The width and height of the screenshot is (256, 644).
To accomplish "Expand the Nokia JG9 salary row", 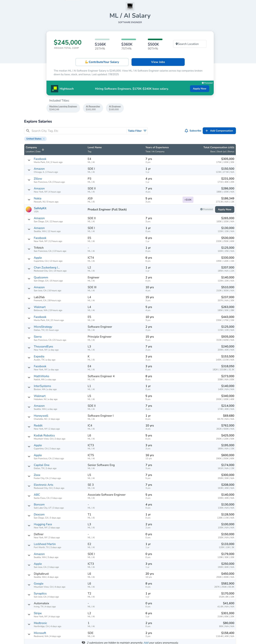I will (29, 200).
